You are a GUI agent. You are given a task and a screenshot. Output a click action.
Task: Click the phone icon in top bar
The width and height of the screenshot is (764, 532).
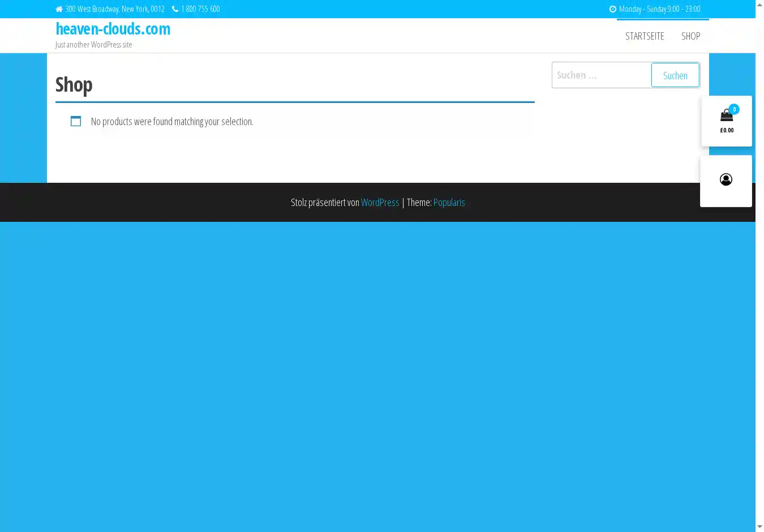pos(175,9)
